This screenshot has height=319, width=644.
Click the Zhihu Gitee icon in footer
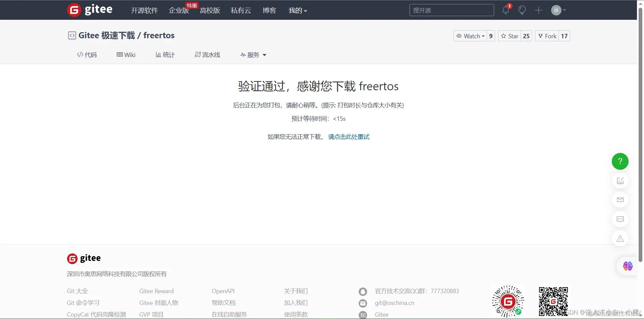(x=363, y=315)
